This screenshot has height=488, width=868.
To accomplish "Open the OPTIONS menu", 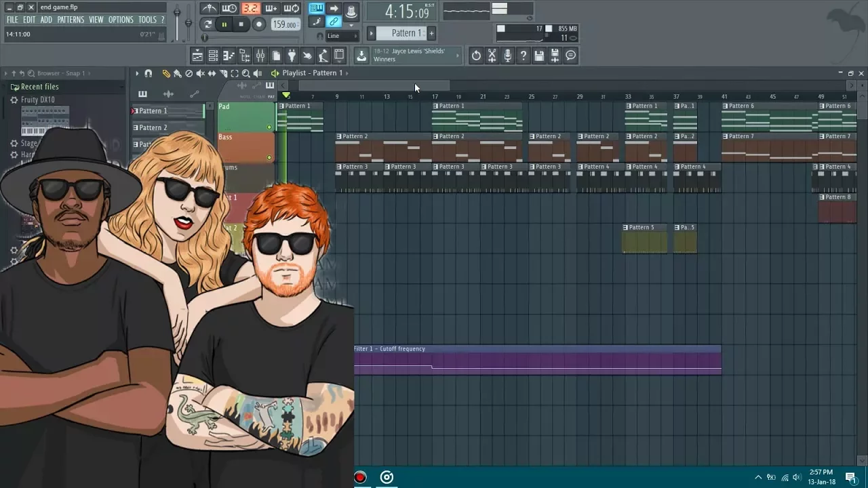I will coord(121,20).
